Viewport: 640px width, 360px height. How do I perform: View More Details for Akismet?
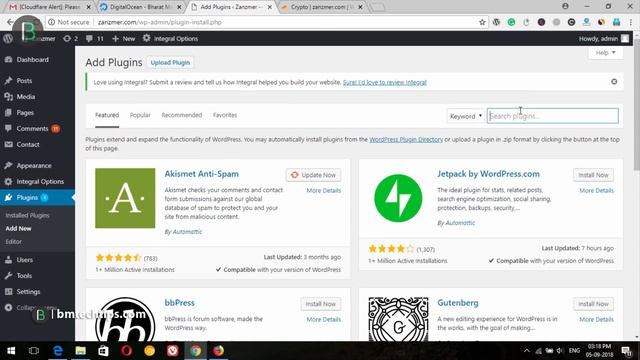323,191
